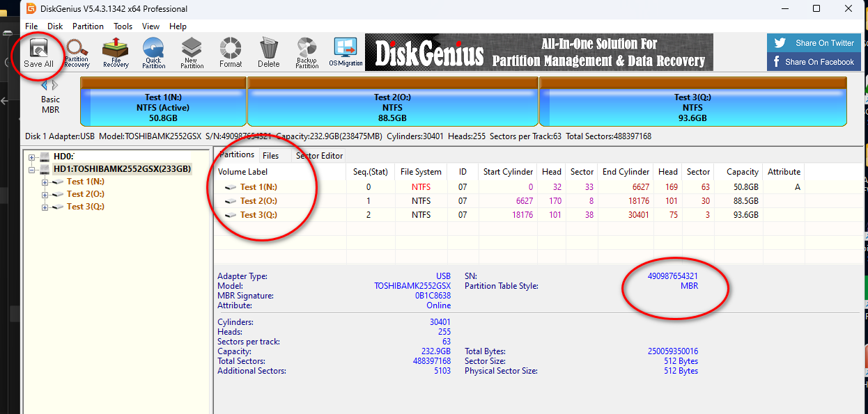Click the Total Bytes value 250059350016
868x414 pixels.
tap(672, 351)
